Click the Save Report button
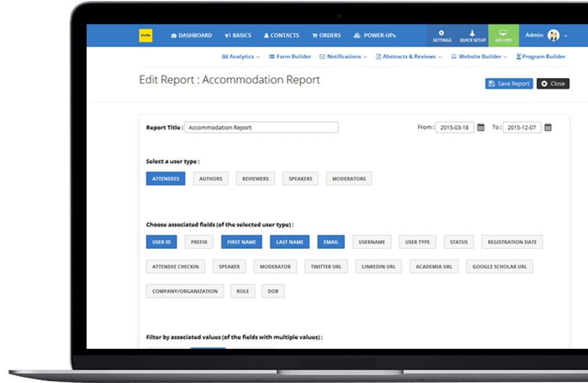 pos(509,84)
